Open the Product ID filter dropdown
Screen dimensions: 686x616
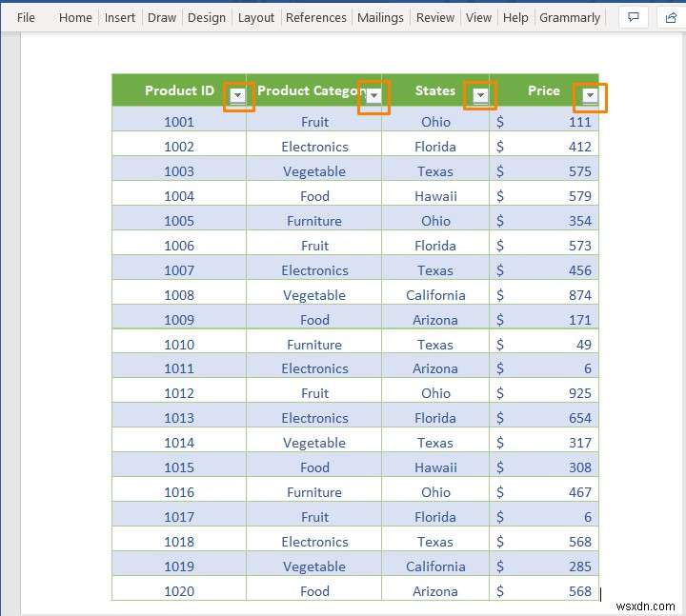(237, 95)
